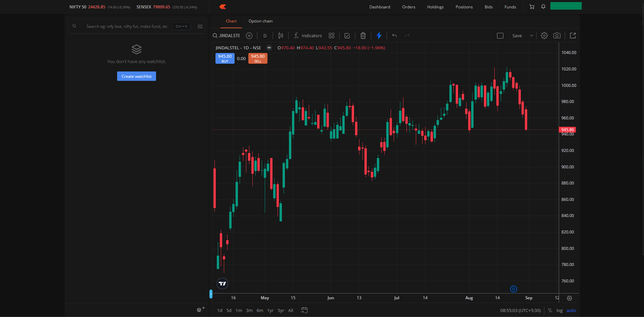The width and height of the screenshot is (644, 317).
Task: Click the go-to-date calendar icon
Action: pos(304,310)
